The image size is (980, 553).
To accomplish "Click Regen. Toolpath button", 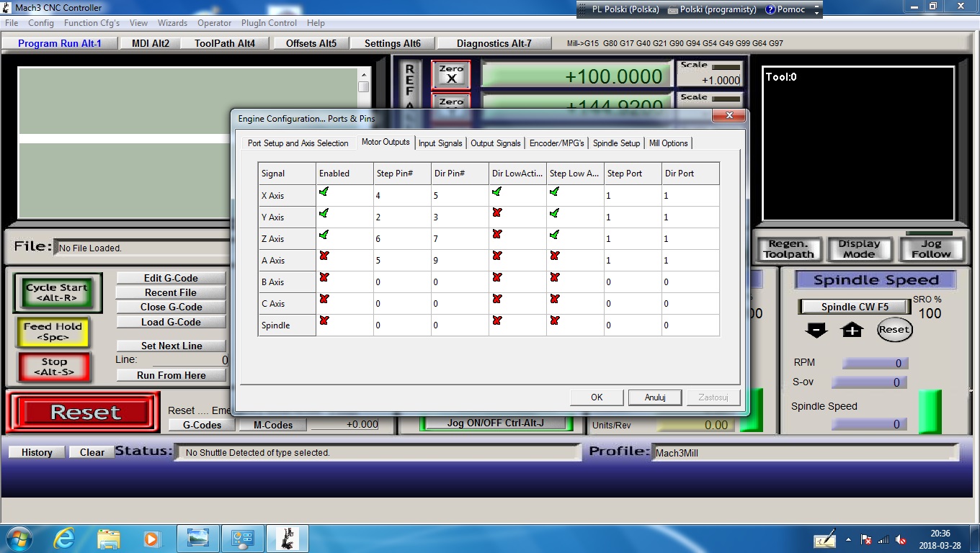I will click(788, 249).
